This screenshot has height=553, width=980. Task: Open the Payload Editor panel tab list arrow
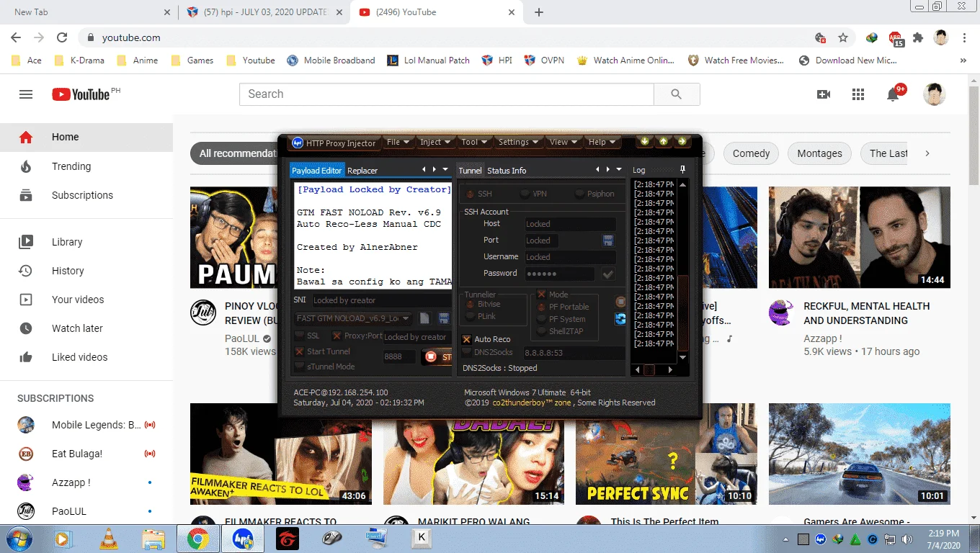tap(446, 170)
